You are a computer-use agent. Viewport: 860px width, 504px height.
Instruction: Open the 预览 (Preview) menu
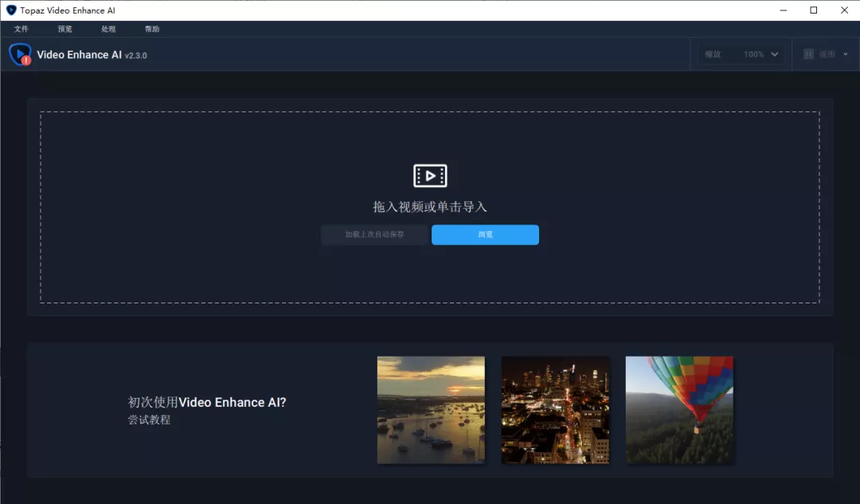[64, 29]
